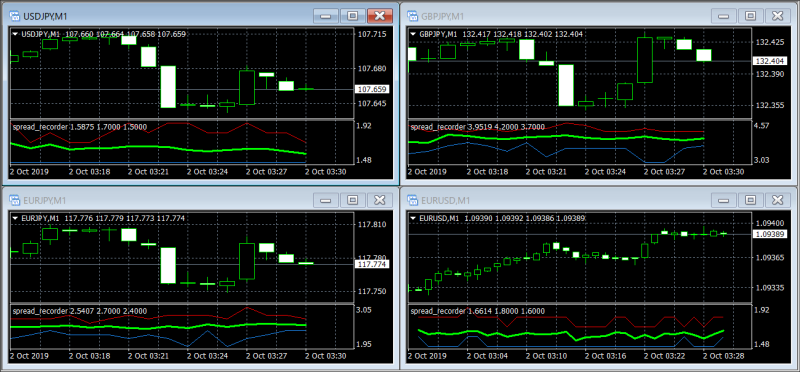This screenshot has height=372, width=800.
Task: Expand the EURUSD,M1 chart triangle arrow
Action: point(413,218)
